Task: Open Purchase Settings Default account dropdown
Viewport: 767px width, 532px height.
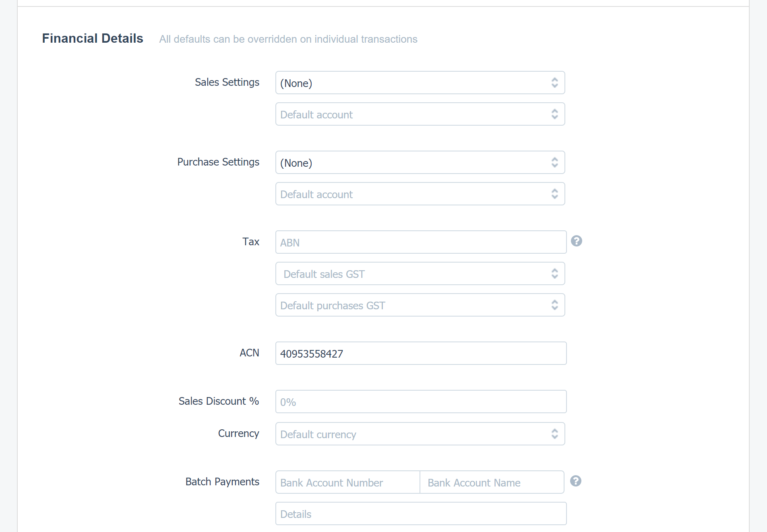Action: (x=420, y=194)
